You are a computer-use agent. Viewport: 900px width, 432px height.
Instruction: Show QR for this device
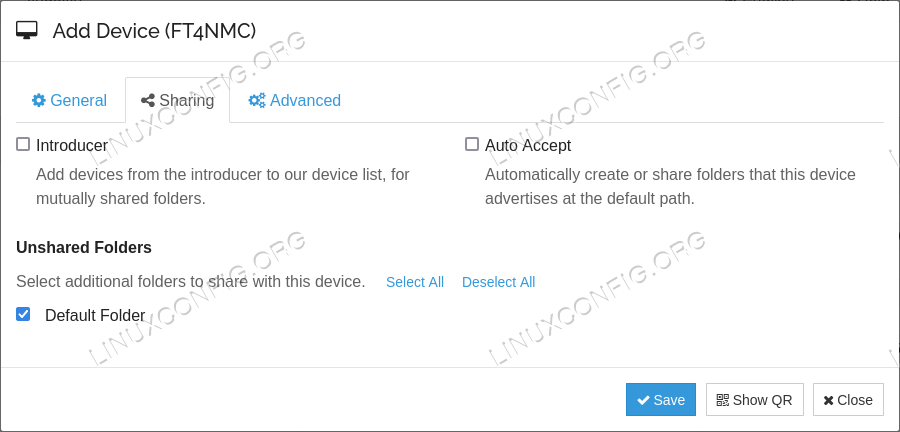click(x=755, y=399)
